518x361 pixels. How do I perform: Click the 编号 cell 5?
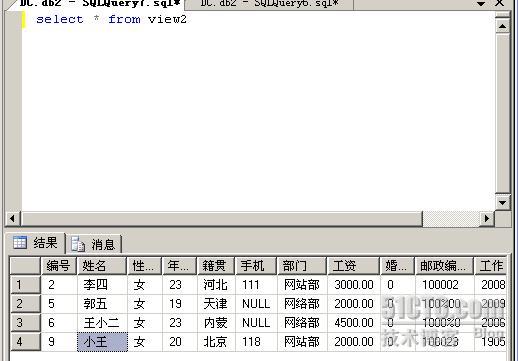[59, 304]
